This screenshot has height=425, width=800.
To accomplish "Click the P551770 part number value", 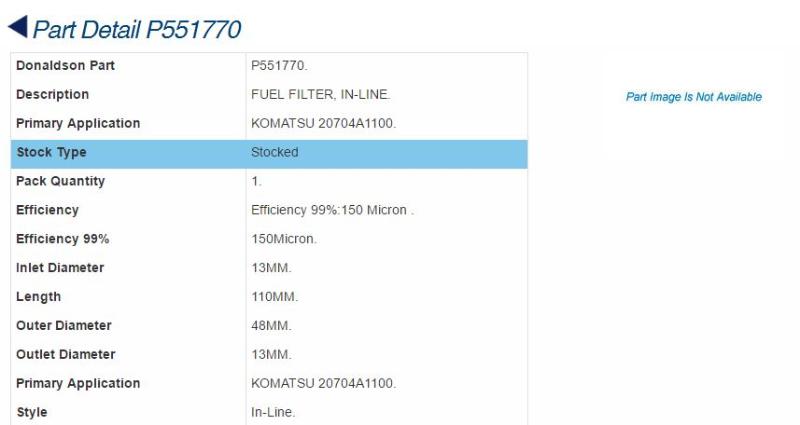I will coord(279,65).
